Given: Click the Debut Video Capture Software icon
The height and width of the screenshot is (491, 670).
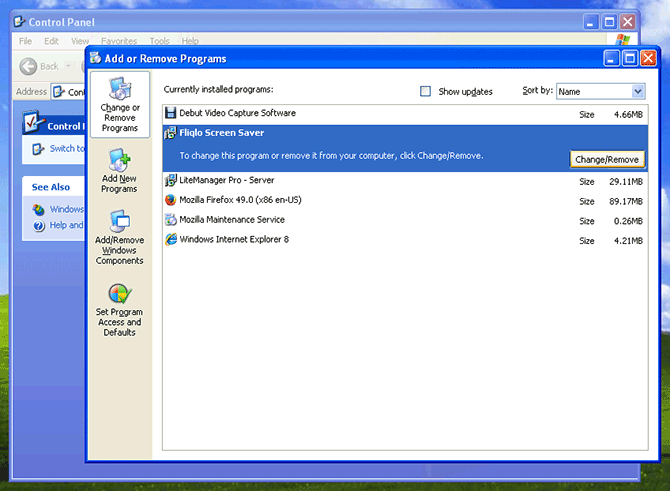Looking at the screenshot, I should tap(170, 113).
